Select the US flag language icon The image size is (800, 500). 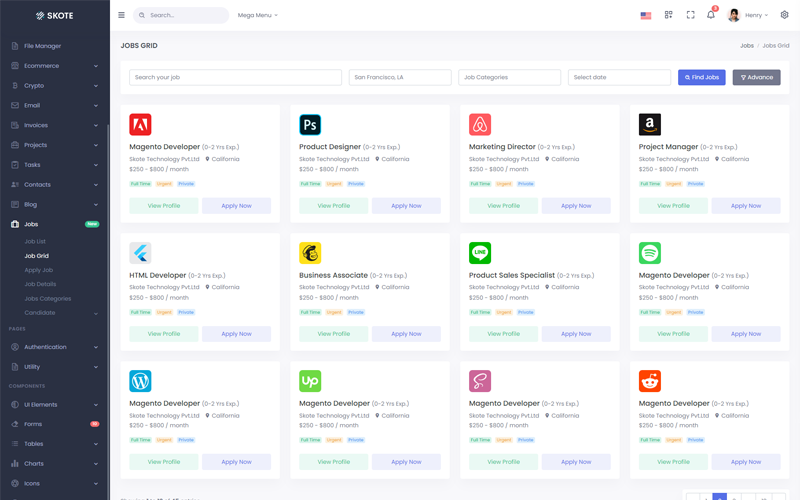click(646, 15)
